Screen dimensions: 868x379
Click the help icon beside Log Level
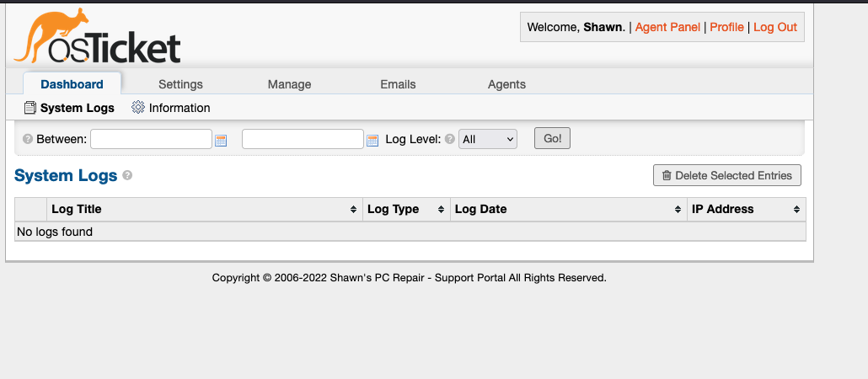[450, 139]
